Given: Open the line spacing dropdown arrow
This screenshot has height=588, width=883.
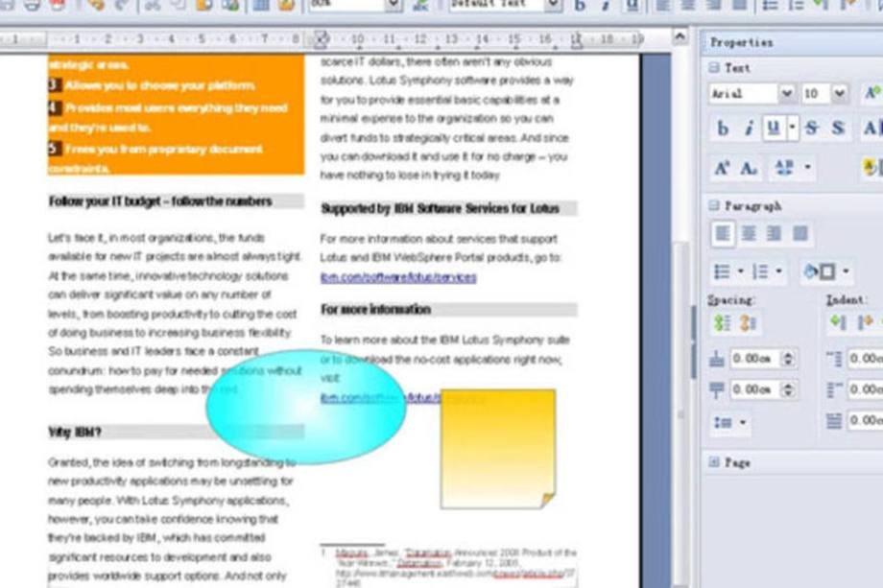Looking at the screenshot, I should pyautogui.click(x=743, y=422).
